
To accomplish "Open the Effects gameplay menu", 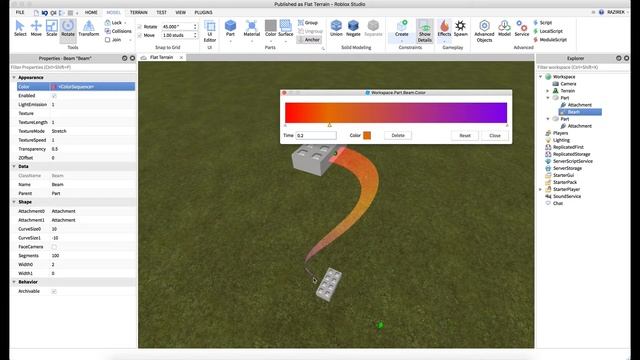I will pos(444,29).
